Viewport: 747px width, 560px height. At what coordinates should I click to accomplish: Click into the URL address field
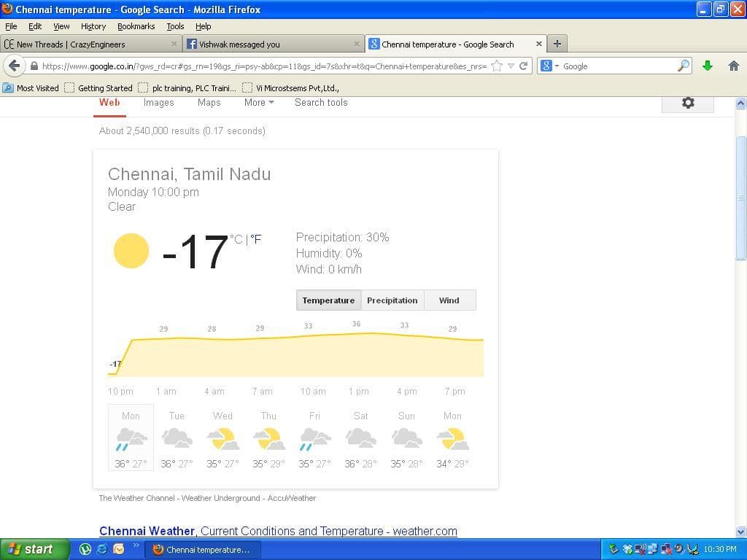pyautogui.click(x=264, y=66)
